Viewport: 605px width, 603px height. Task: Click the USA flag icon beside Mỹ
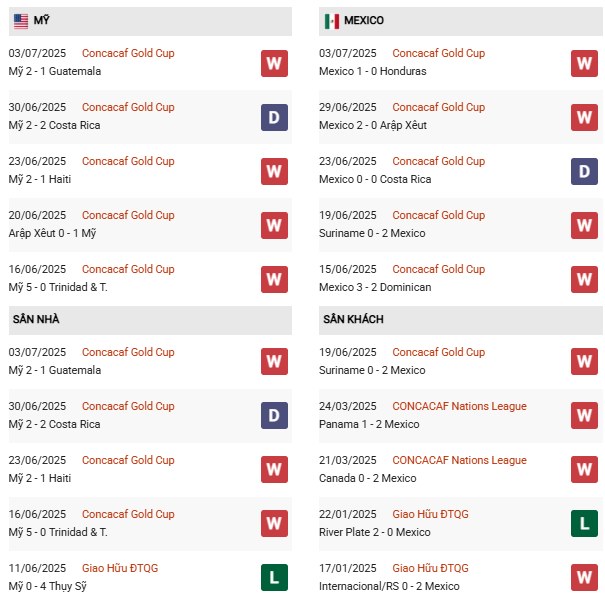tap(21, 21)
